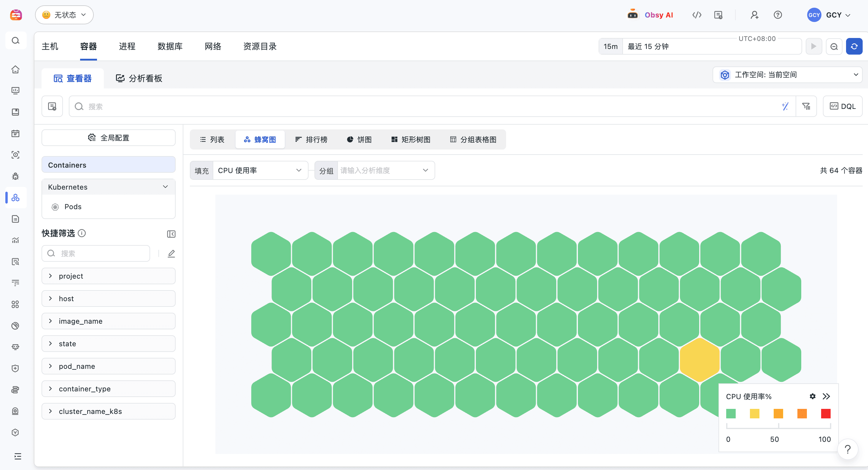Expand the sidebar with the bottom menu icon
The width and height of the screenshot is (868, 470).
point(18,456)
